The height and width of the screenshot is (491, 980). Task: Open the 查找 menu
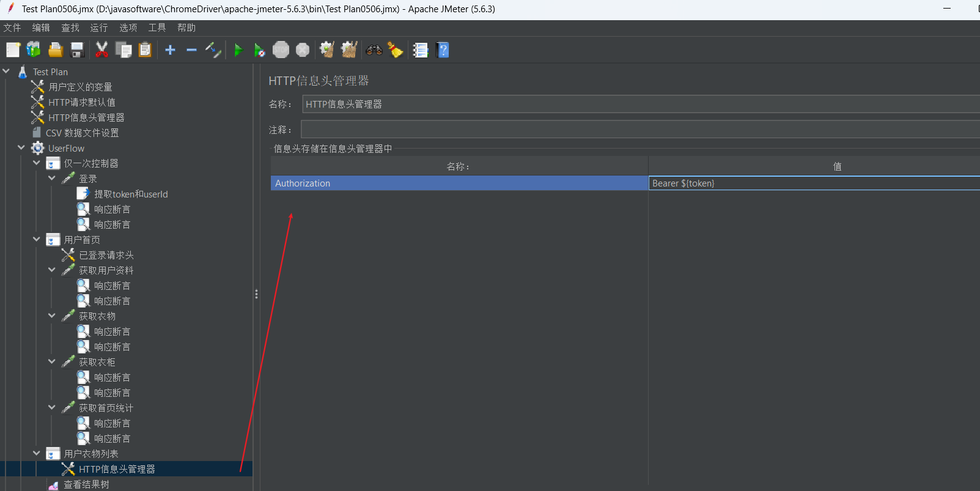point(70,28)
